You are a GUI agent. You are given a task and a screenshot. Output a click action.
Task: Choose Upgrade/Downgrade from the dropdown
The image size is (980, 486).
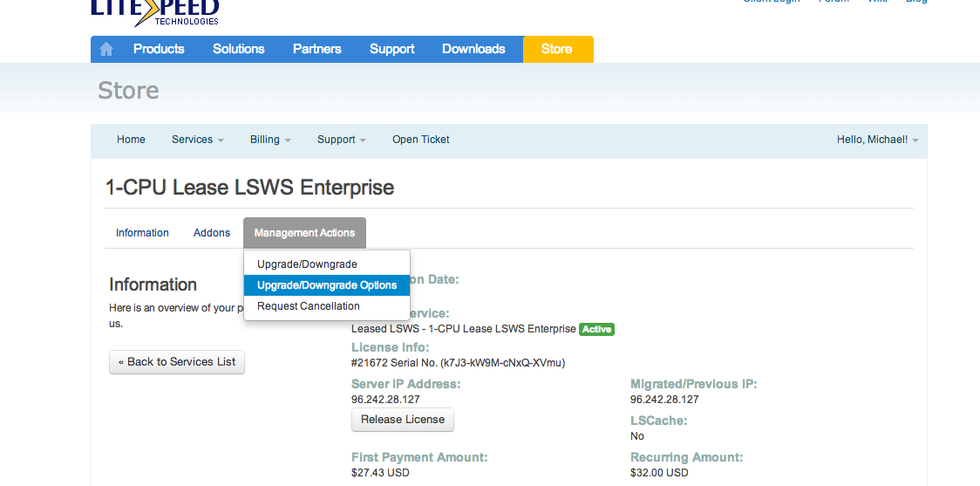(327, 264)
